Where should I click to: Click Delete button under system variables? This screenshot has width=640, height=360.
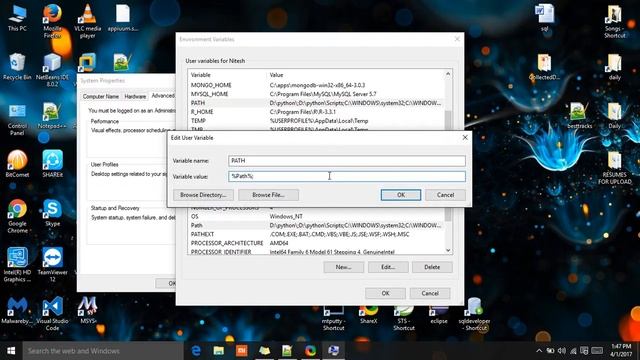point(432,267)
